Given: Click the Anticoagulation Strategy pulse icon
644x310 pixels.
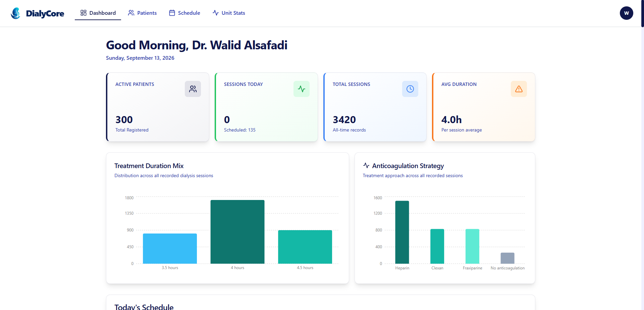Looking at the screenshot, I should 366,165.
